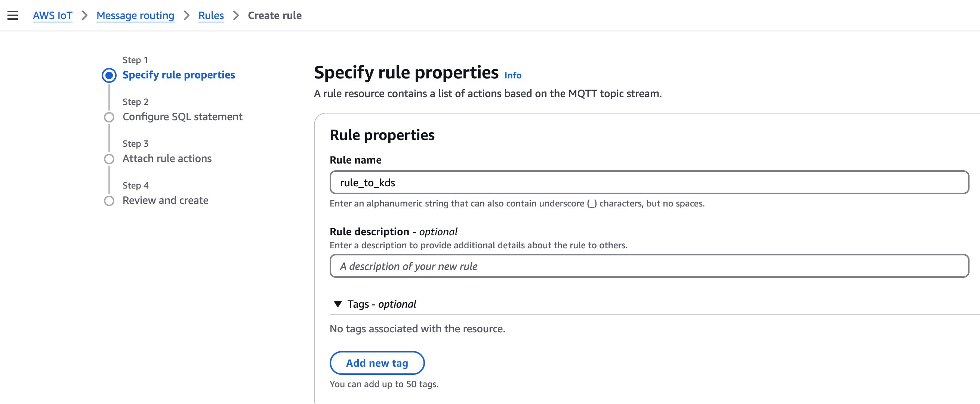Click the AWS IoT breadcrumb link
The width and height of the screenshot is (980, 404).
tap(52, 15)
